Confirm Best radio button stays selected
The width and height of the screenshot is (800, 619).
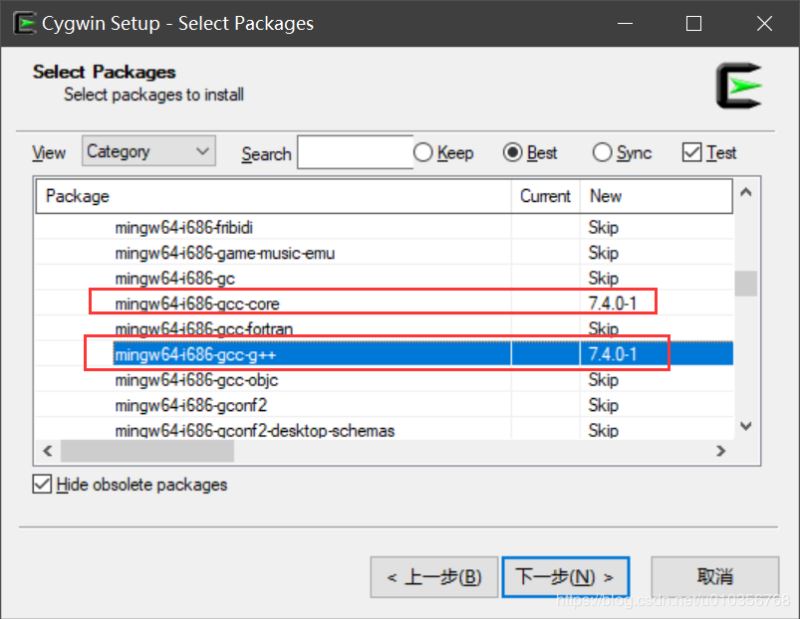pyautogui.click(x=513, y=152)
